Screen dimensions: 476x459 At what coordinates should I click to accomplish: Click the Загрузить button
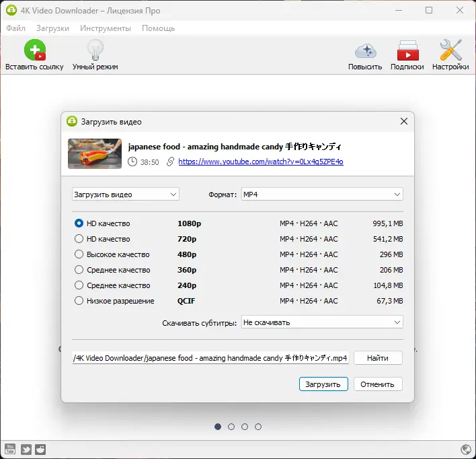tap(323, 384)
